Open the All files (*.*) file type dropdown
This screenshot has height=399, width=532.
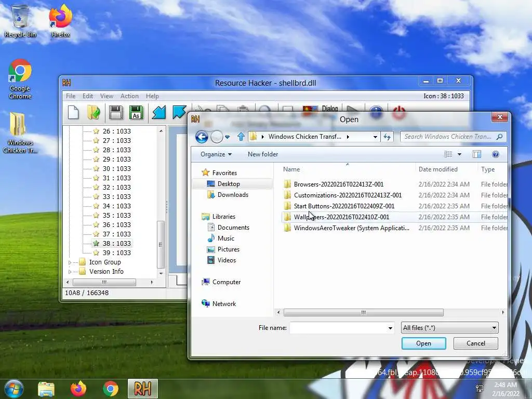(449, 328)
